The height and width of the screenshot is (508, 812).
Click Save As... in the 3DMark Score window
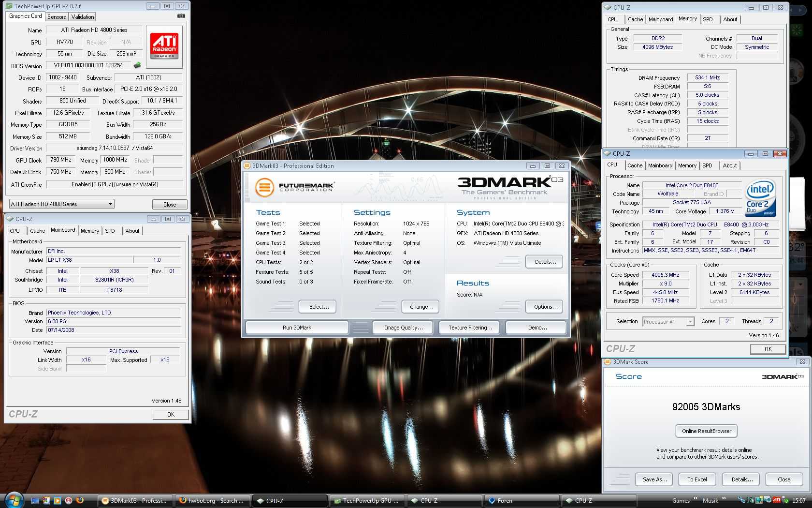pos(655,479)
